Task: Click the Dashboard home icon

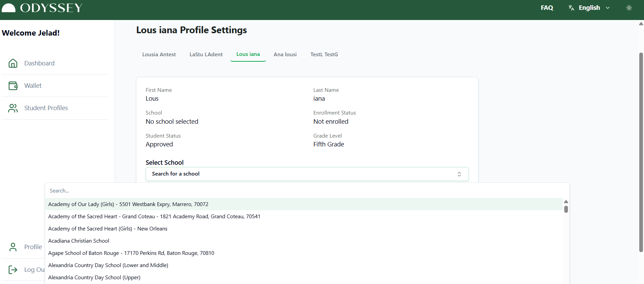Action: pyautogui.click(x=13, y=63)
